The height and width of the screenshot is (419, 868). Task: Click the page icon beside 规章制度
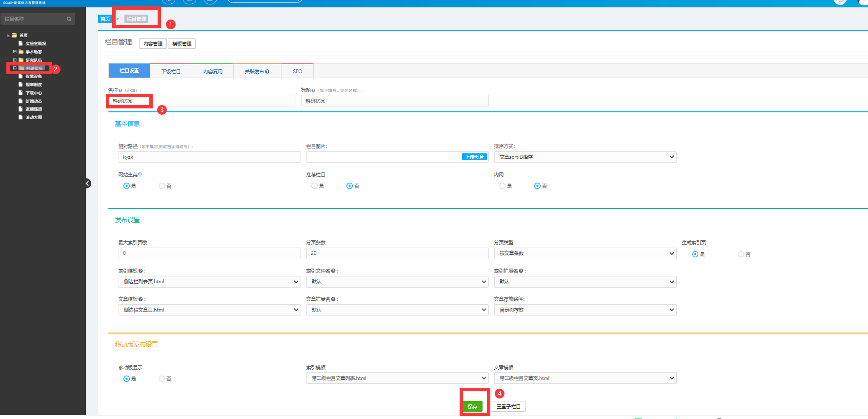point(20,84)
